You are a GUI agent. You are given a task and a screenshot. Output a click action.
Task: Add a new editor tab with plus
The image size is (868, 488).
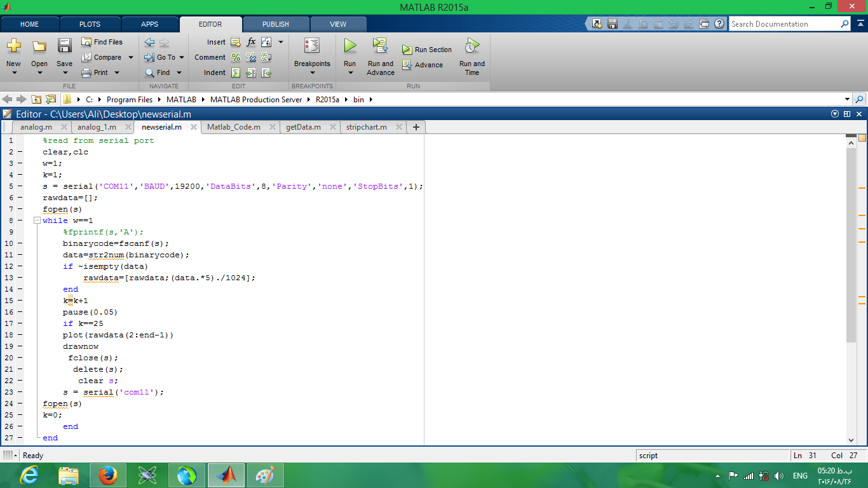(416, 127)
